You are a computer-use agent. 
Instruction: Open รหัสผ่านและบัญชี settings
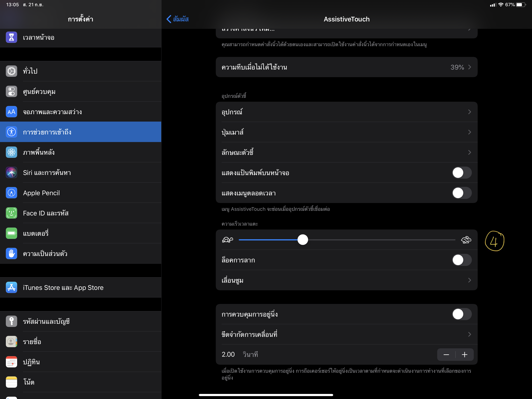81,321
